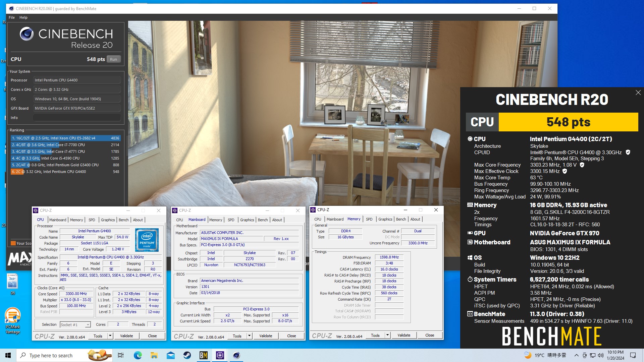The width and height of the screenshot is (644, 362).
Task: Click Validate in the left CPU-Z window
Action: coord(126,336)
